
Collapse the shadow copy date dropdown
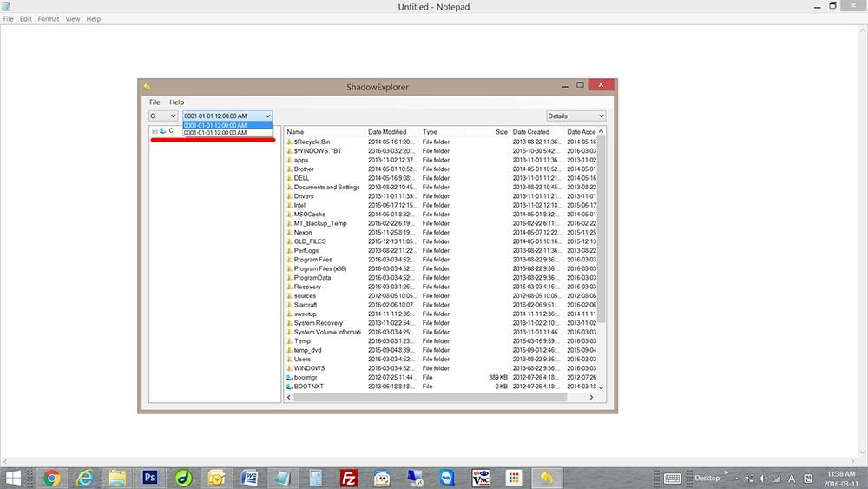click(267, 116)
